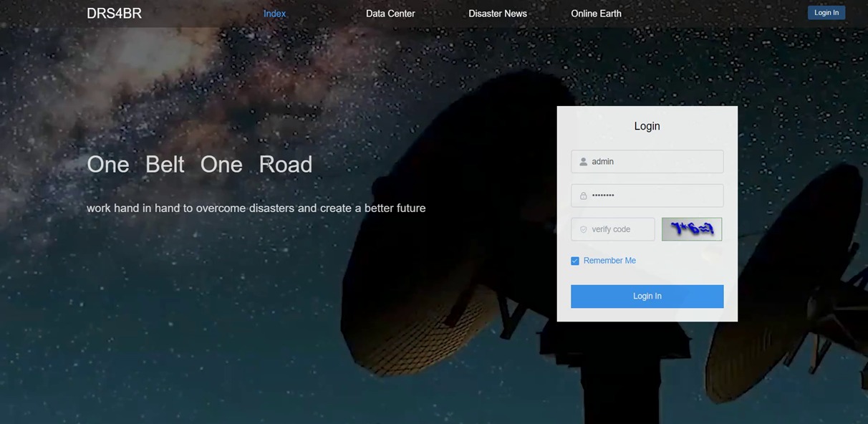868x424 pixels.
Task: Click the Remember Me label text
Action: point(609,261)
